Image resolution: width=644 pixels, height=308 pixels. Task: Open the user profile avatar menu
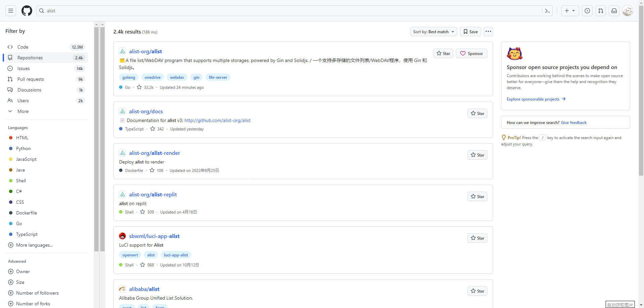click(628, 11)
